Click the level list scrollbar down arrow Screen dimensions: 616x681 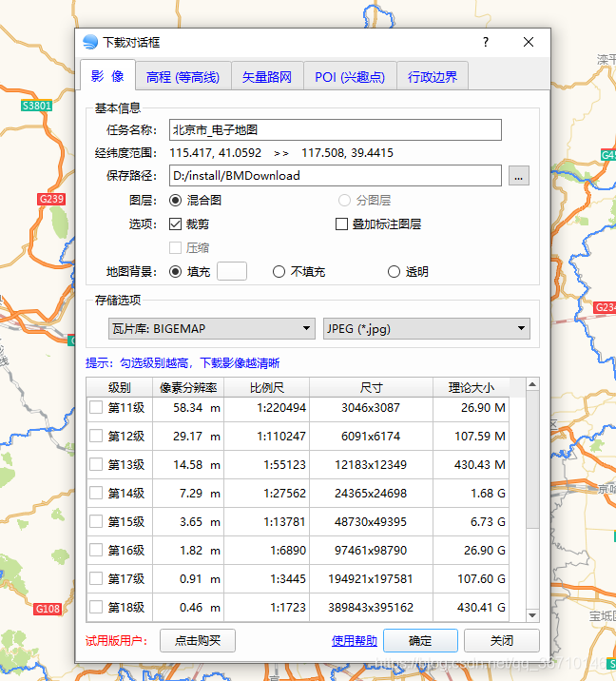click(532, 615)
